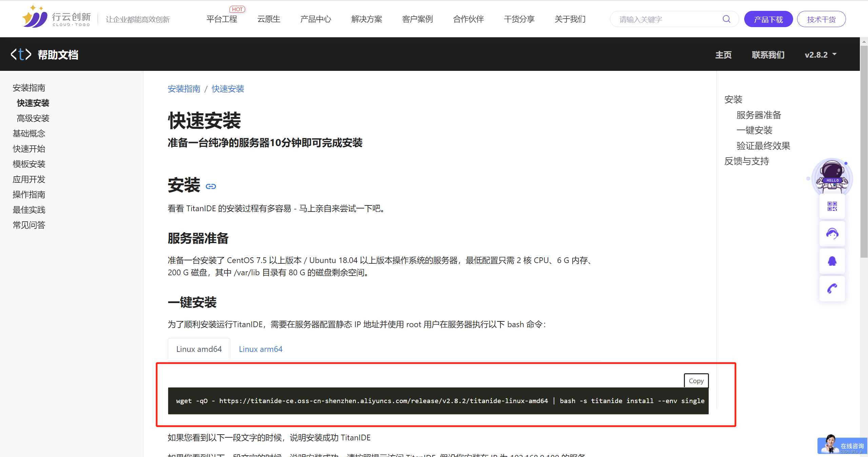Click the 快速安装 breadcrumb link
The image size is (868, 457).
click(x=228, y=89)
